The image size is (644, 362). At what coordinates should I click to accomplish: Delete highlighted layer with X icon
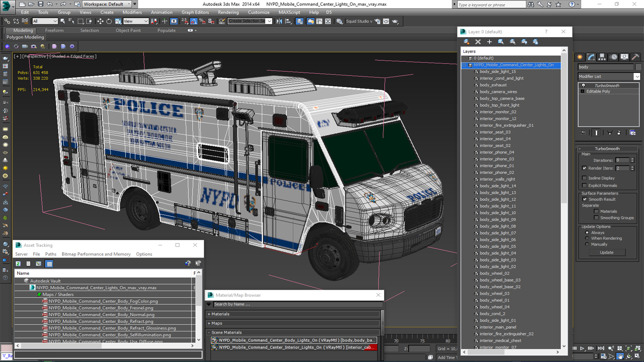coord(478,42)
